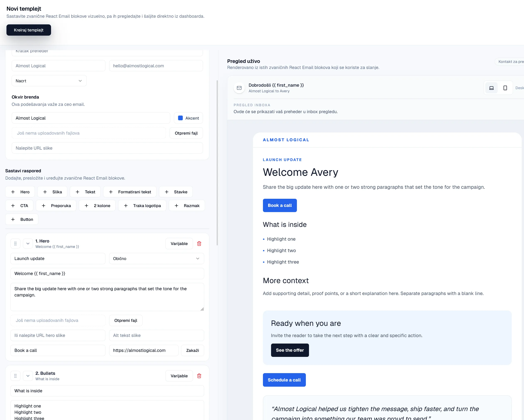The width and height of the screenshot is (524, 420).
Task: Add a Traka logotipa block
Action: pos(142,206)
